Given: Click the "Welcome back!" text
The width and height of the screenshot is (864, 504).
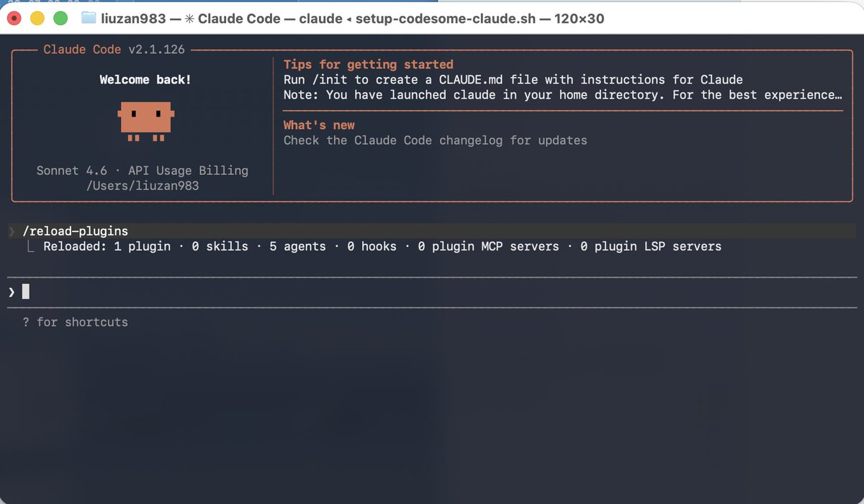Looking at the screenshot, I should tap(145, 79).
